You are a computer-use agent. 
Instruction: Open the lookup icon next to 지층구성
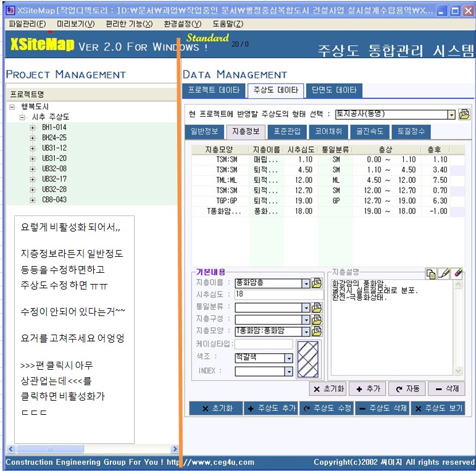(x=317, y=319)
